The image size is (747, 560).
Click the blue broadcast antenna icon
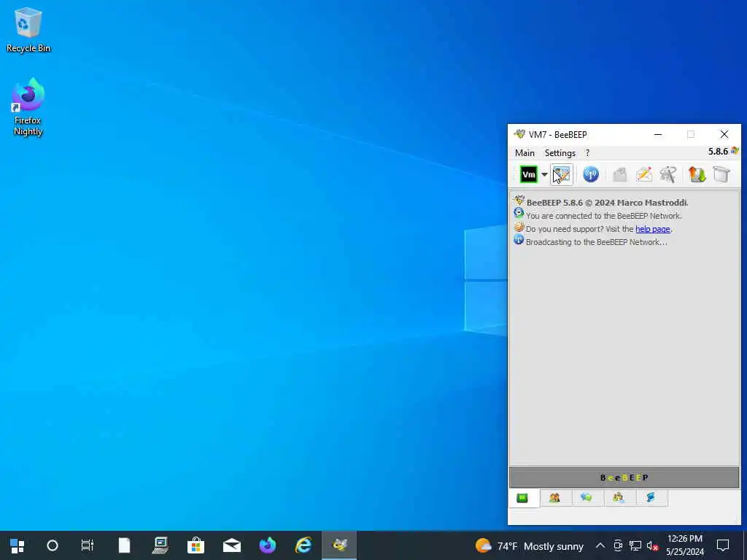(x=591, y=174)
